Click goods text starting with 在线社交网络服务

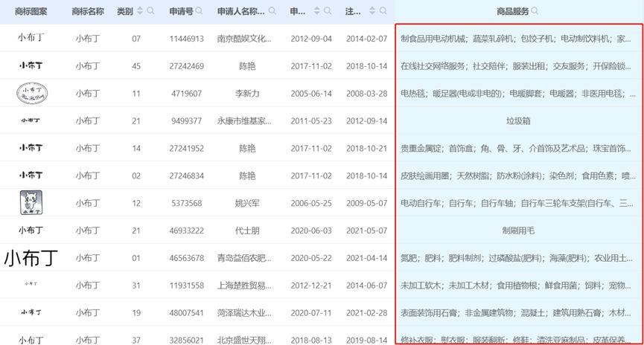click(x=516, y=66)
